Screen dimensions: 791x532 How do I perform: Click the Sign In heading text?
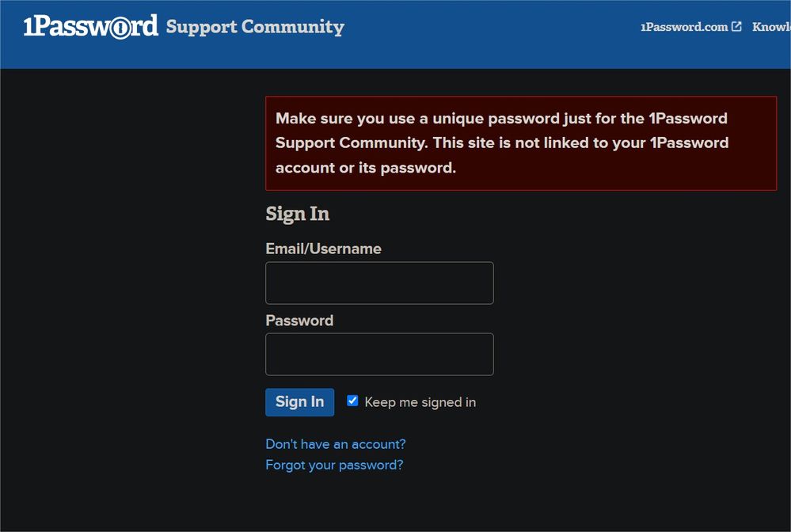[x=298, y=214]
